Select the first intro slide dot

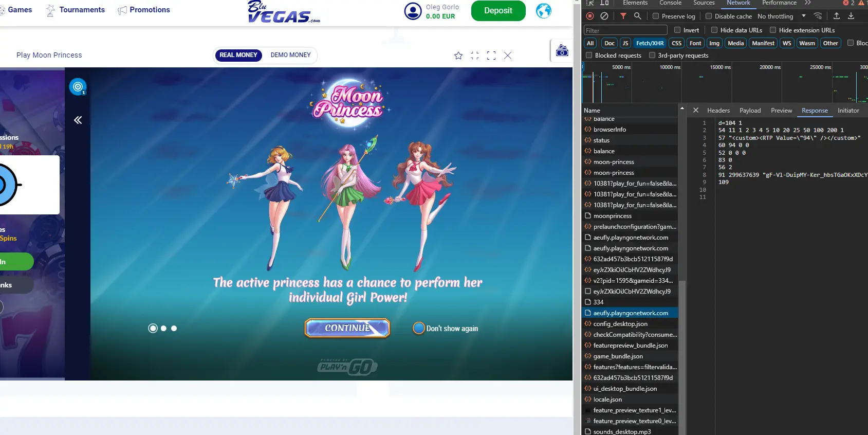tap(153, 328)
